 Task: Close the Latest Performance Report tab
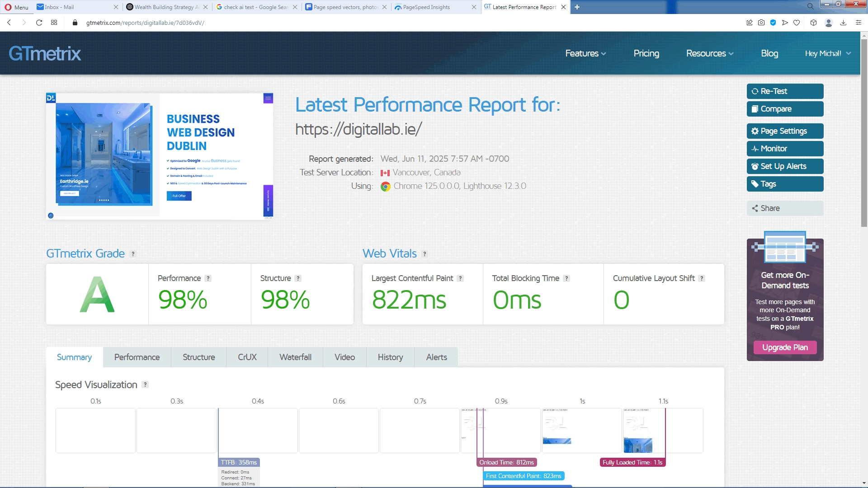coord(563,7)
